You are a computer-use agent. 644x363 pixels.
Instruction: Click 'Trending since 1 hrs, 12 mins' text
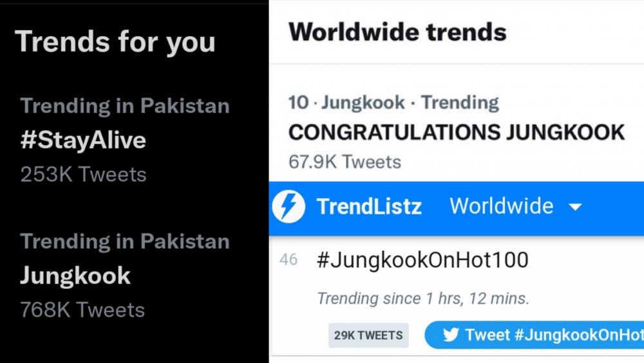click(423, 299)
